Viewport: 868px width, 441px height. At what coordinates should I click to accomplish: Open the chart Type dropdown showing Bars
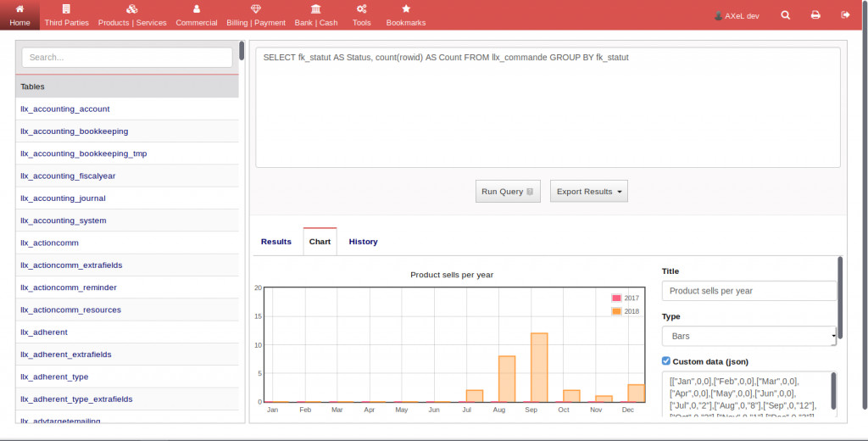click(748, 337)
